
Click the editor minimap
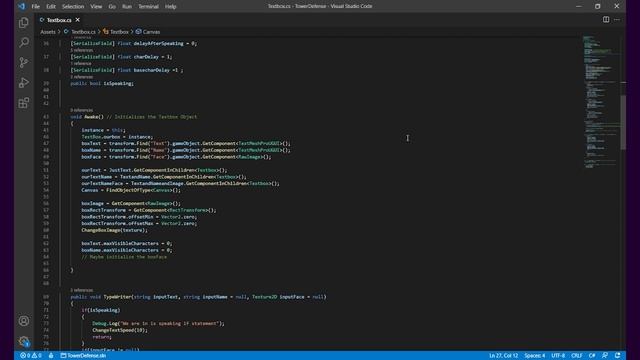pyautogui.click(x=600, y=102)
